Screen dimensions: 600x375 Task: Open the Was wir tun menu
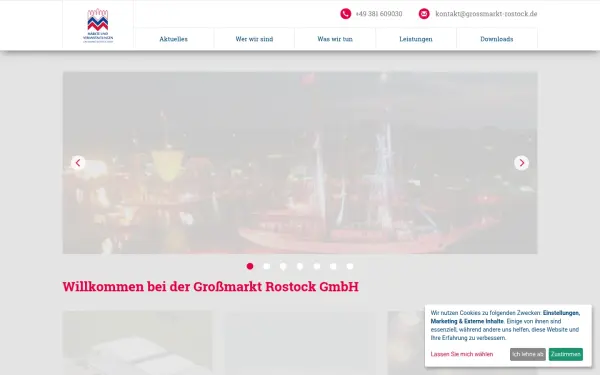click(x=335, y=39)
